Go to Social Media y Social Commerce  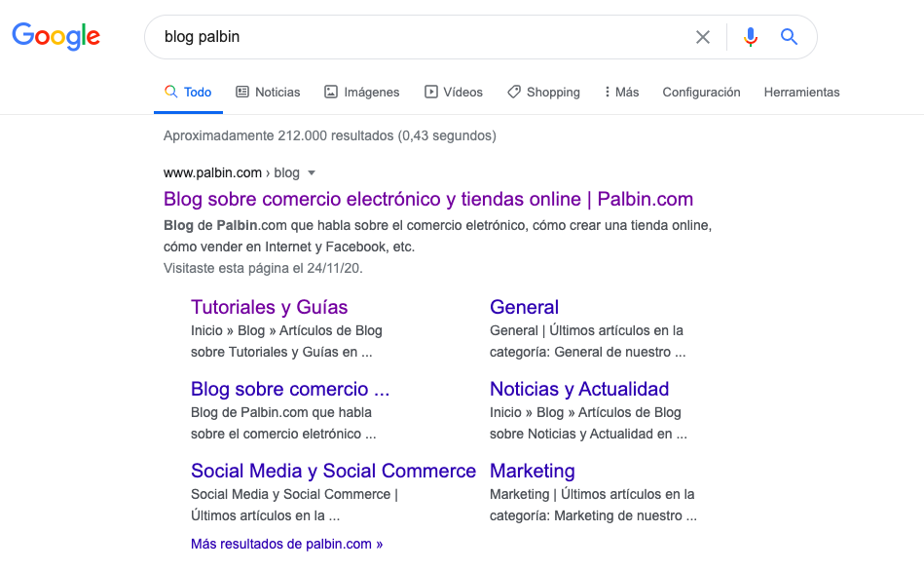coord(333,472)
